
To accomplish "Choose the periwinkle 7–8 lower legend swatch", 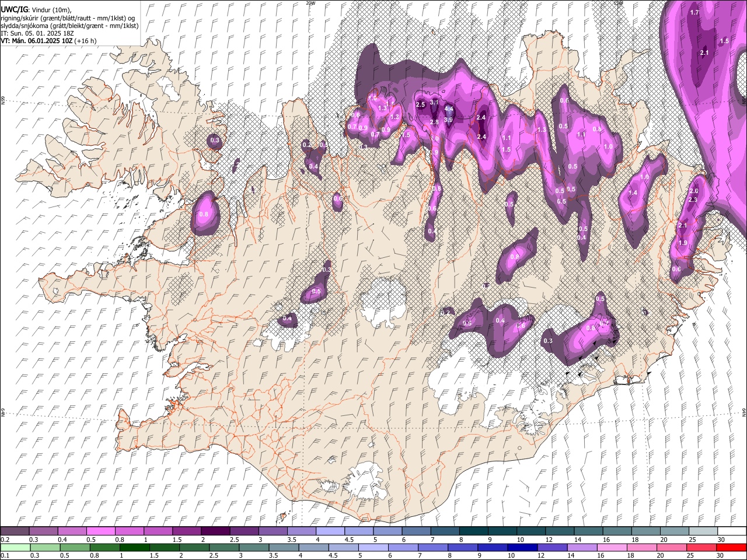I will [x=432, y=547].
